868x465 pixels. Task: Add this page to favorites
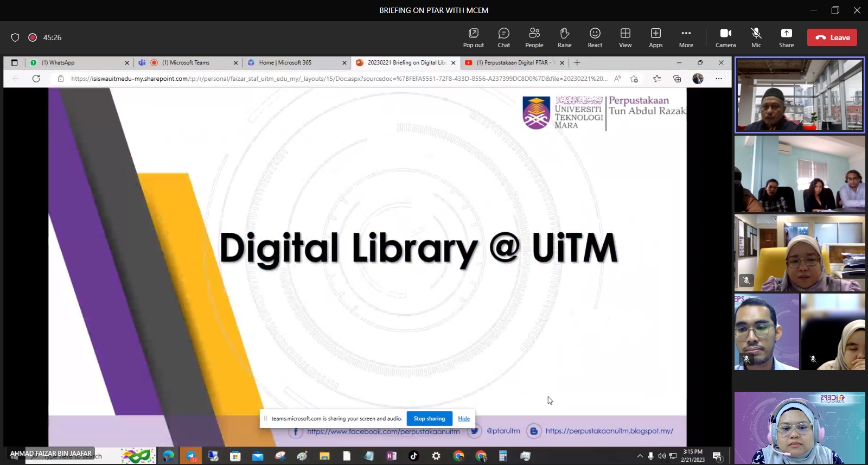point(634,79)
